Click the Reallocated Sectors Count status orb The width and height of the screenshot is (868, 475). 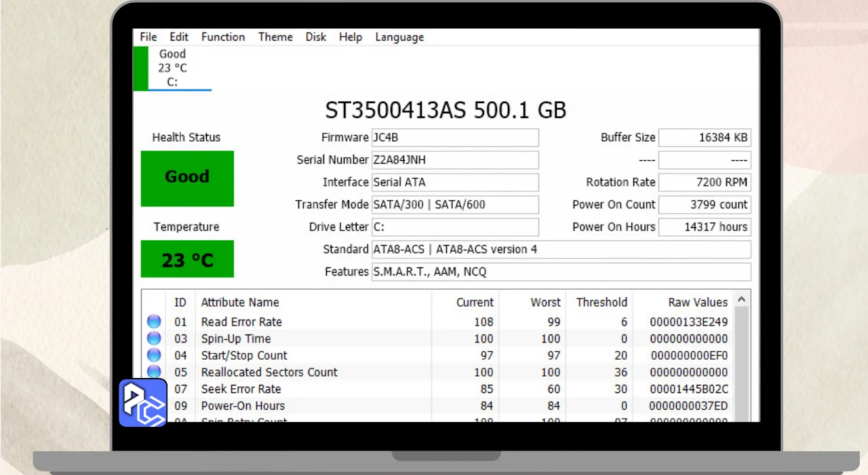tap(154, 371)
